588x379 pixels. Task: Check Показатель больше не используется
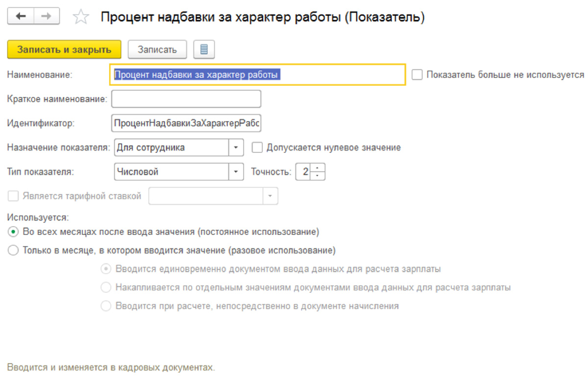416,74
